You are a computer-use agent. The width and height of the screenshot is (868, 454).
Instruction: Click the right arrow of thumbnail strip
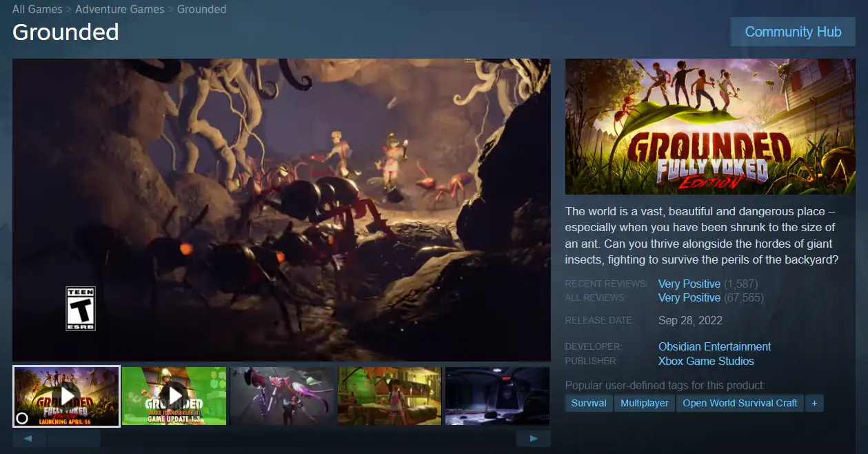pyautogui.click(x=534, y=438)
